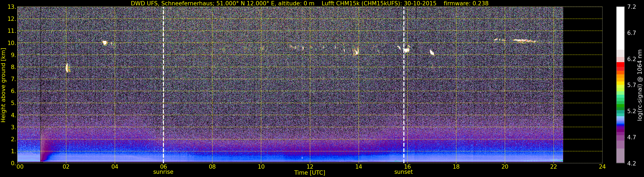Click the sunset label under the time axis
Image resolution: width=644 pixels, height=177 pixels.
tap(404, 172)
